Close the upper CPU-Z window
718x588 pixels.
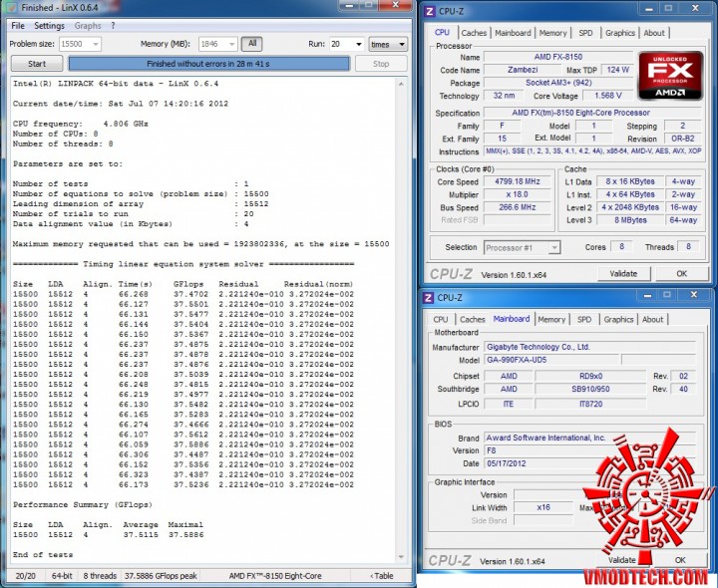tap(695, 8)
